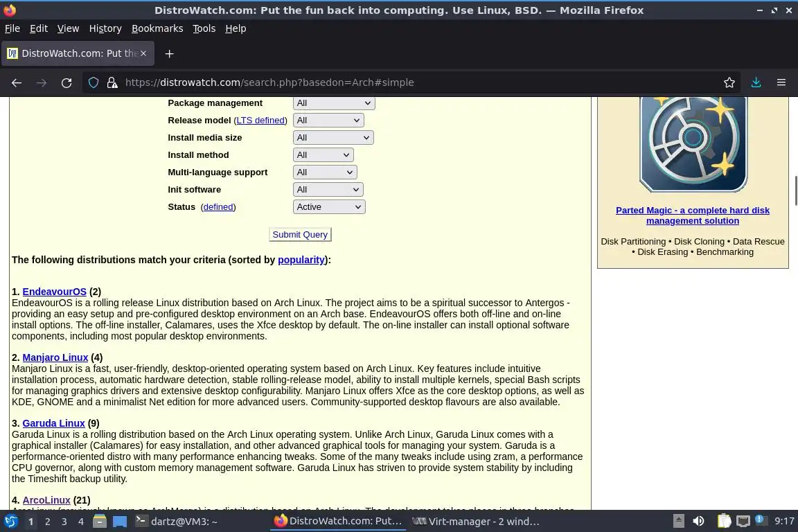Open the file manager in taskbar
This screenshot has width=798, height=532.
(x=100, y=522)
